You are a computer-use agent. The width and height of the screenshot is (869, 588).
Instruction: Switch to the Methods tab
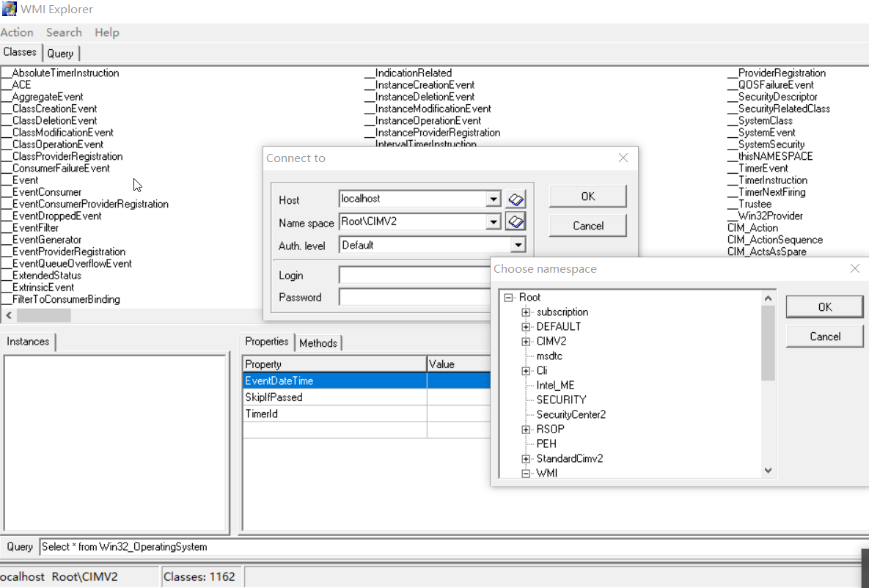coord(318,343)
